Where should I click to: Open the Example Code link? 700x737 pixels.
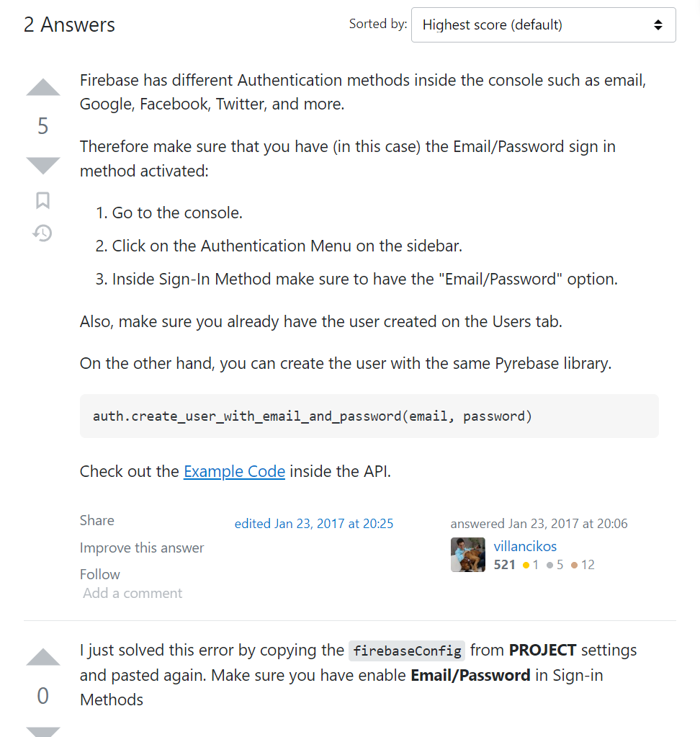click(x=234, y=471)
